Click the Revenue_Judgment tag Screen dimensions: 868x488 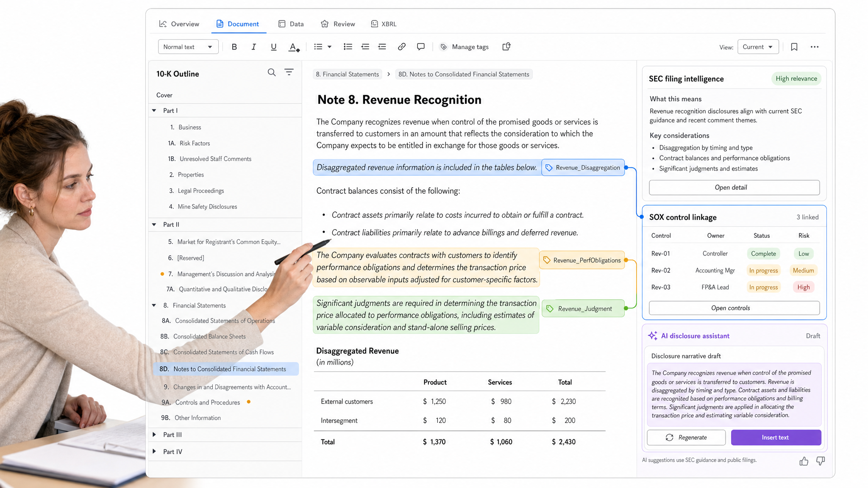[x=583, y=308]
